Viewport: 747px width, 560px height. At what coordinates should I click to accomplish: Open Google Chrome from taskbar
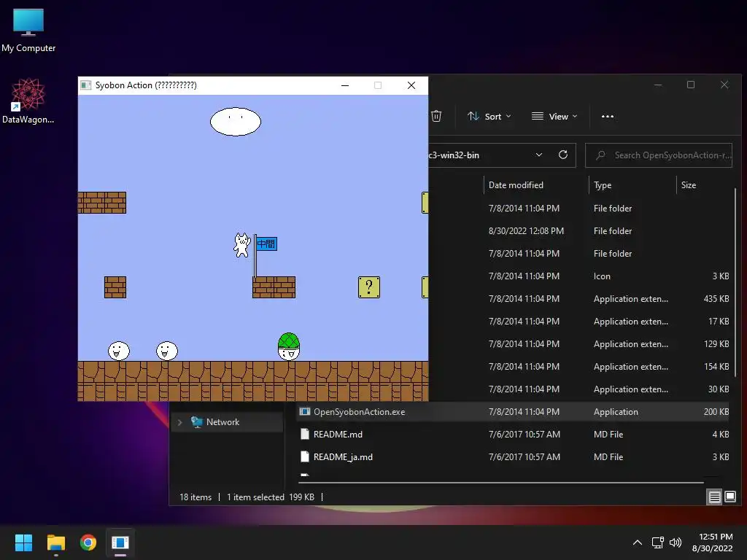pos(88,542)
